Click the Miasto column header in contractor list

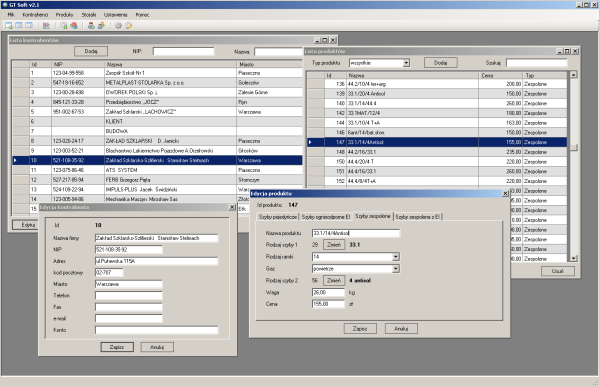pos(269,64)
